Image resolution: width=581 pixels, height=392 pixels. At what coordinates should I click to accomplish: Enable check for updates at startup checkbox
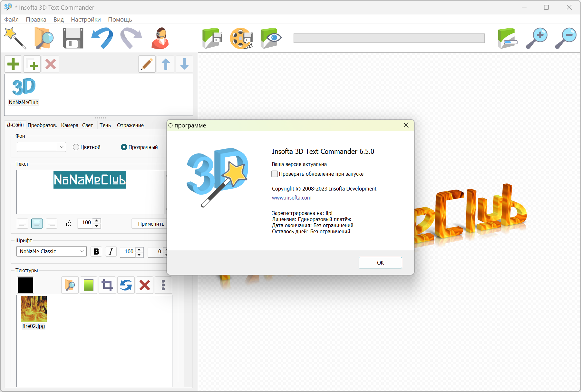[275, 174]
